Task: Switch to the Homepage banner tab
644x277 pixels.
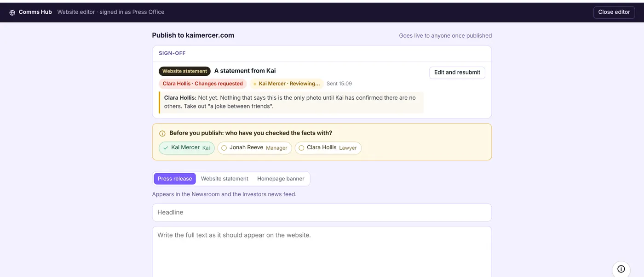Action: (281, 179)
